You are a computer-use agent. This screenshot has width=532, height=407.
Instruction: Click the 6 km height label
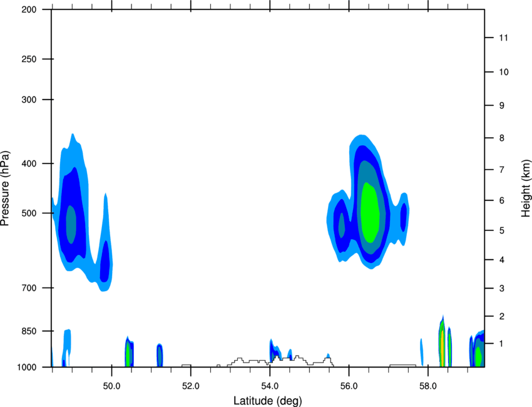tap(502, 200)
